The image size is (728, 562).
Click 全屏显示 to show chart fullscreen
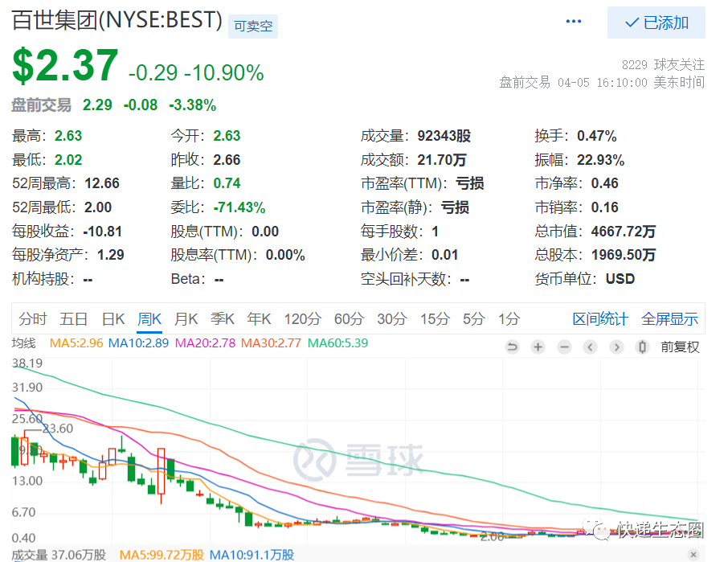(x=669, y=319)
